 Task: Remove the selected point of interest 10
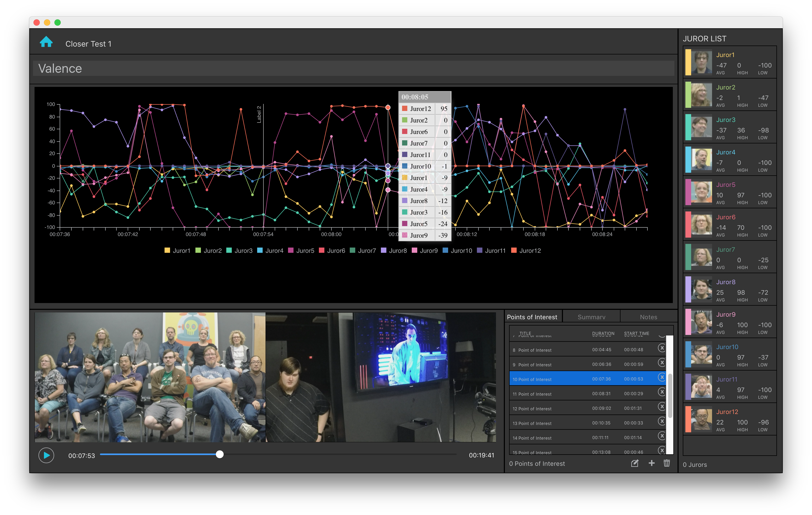(661, 377)
